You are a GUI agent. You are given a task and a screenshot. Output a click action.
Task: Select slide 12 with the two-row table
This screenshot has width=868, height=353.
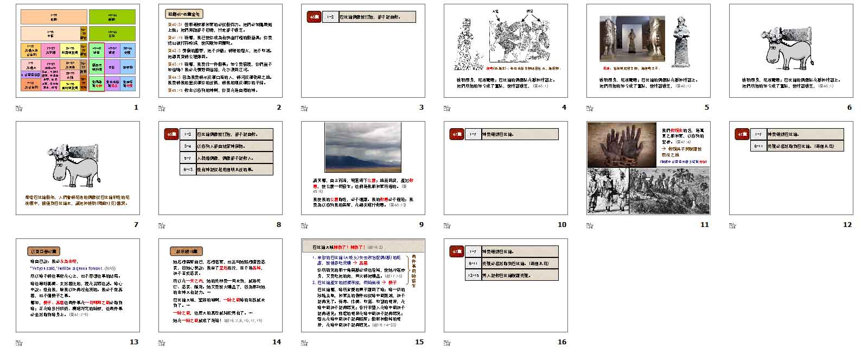790,168
